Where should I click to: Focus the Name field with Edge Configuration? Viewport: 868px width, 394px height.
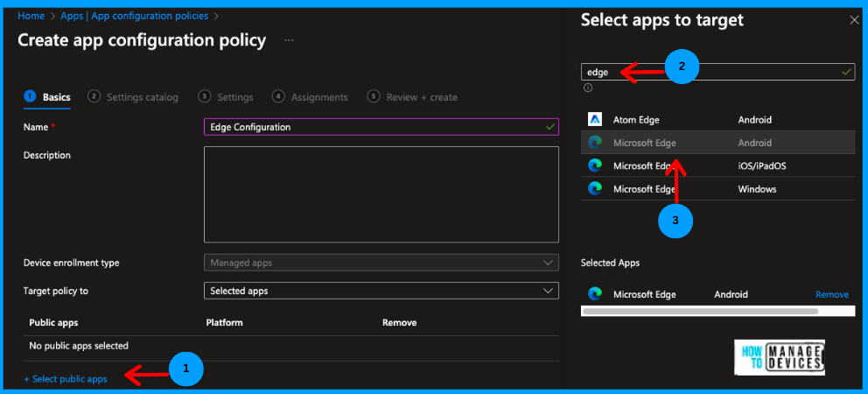(381, 127)
